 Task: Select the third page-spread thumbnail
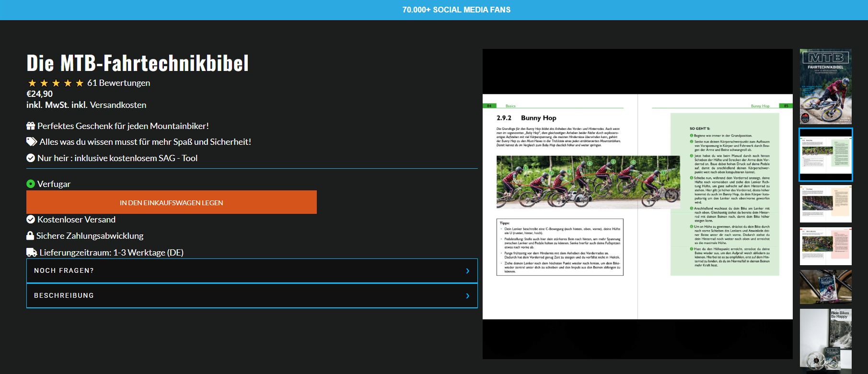click(826, 204)
